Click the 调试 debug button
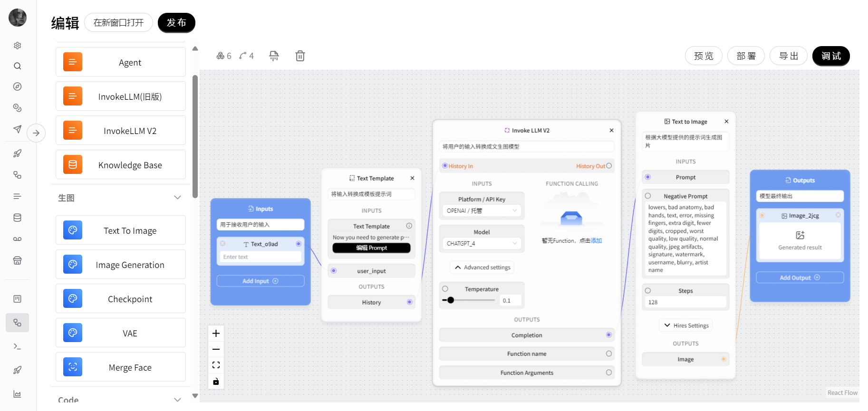Viewport: 868px width, 411px height. coord(830,56)
